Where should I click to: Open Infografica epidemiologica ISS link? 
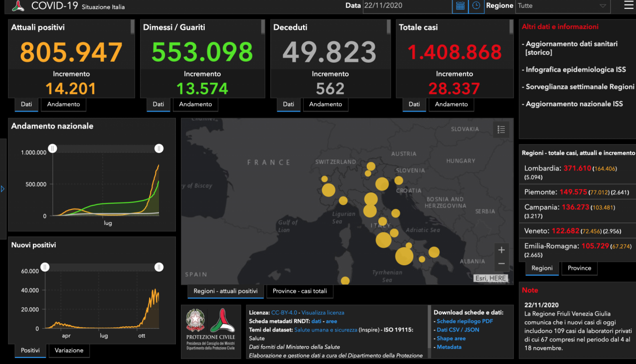[x=575, y=70]
